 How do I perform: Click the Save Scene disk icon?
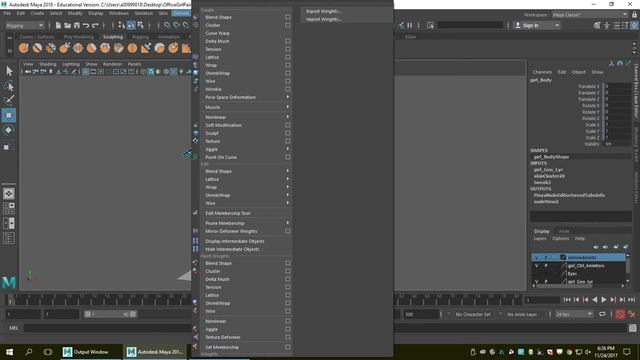tap(77, 25)
